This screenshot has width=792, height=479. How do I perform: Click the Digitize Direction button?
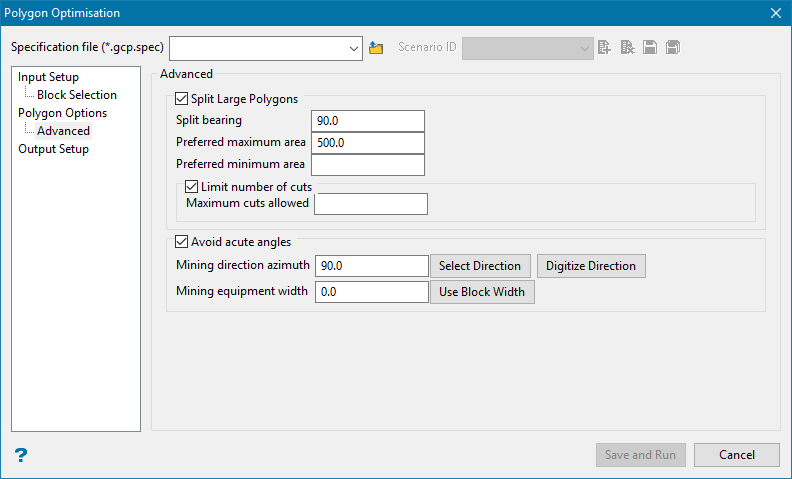coord(591,266)
